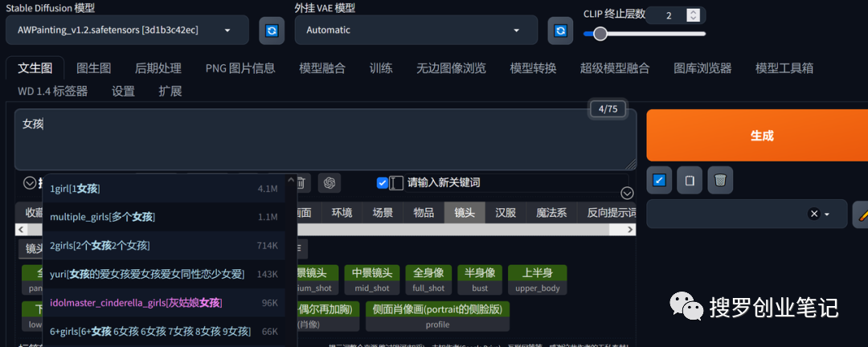Image resolution: width=868 pixels, height=347 pixels.
Task: Open the 图库浏览器 tab
Action: pos(702,68)
